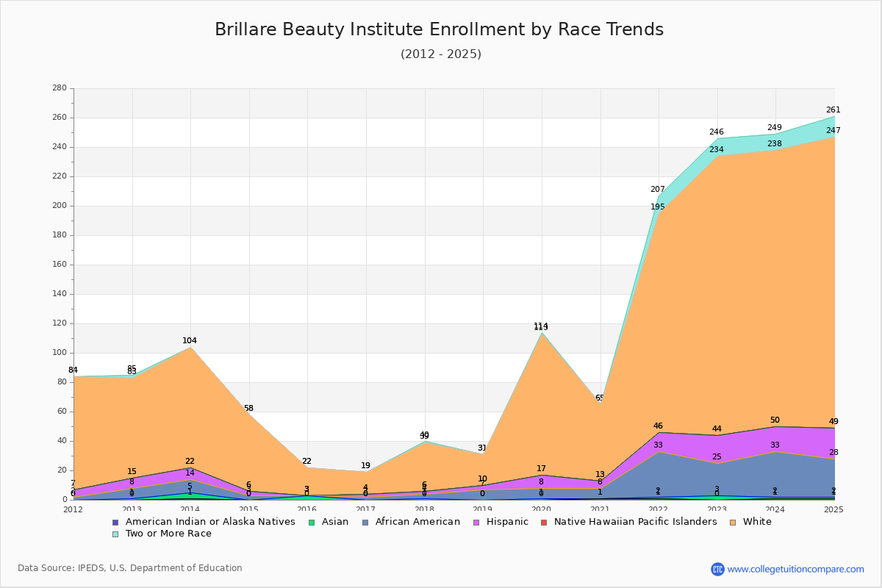Click the 249 data label at 2024
Screen dimensions: 882x588
click(x=775, y=128)
